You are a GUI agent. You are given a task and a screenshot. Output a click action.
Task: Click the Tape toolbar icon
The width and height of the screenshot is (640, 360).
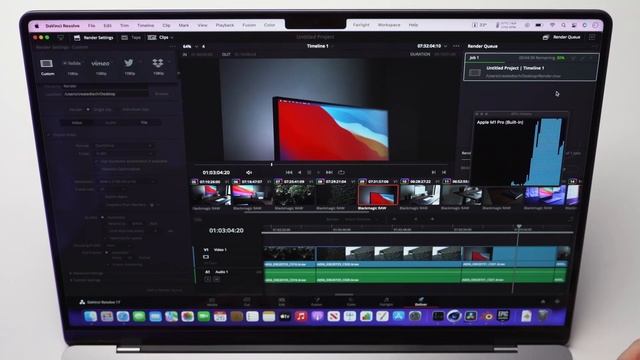[131, 38]
